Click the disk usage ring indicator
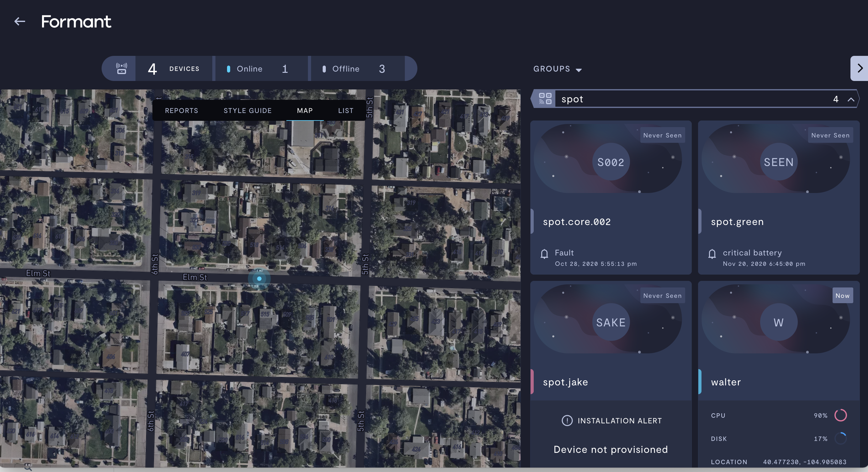 pyautogui.click(x=840, y=438)
